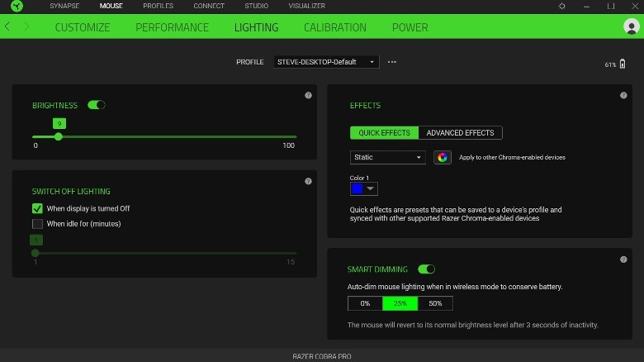Click the Chroma color wheel sync icon

tap(443, 157)
